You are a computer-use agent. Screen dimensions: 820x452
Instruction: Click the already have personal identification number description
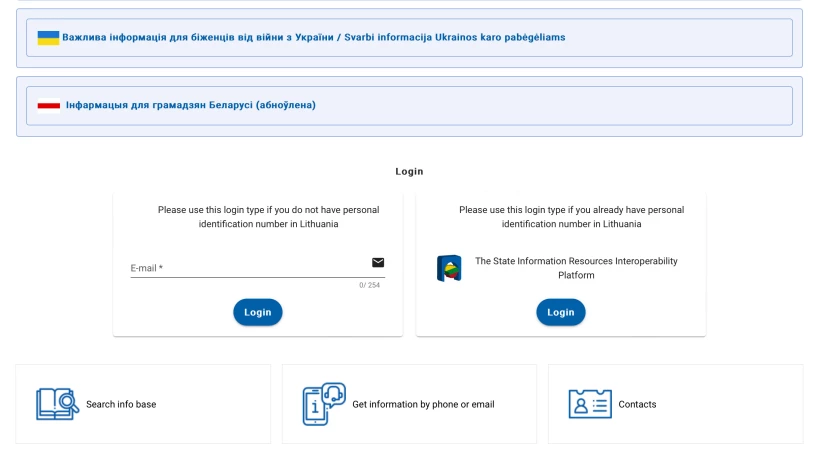pos(571,217)
